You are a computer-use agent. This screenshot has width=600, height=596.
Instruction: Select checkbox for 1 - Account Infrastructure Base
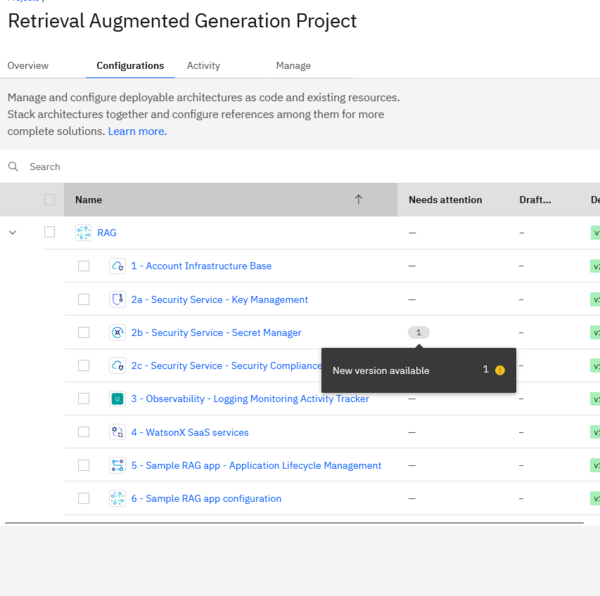click(x=84, y=266)
